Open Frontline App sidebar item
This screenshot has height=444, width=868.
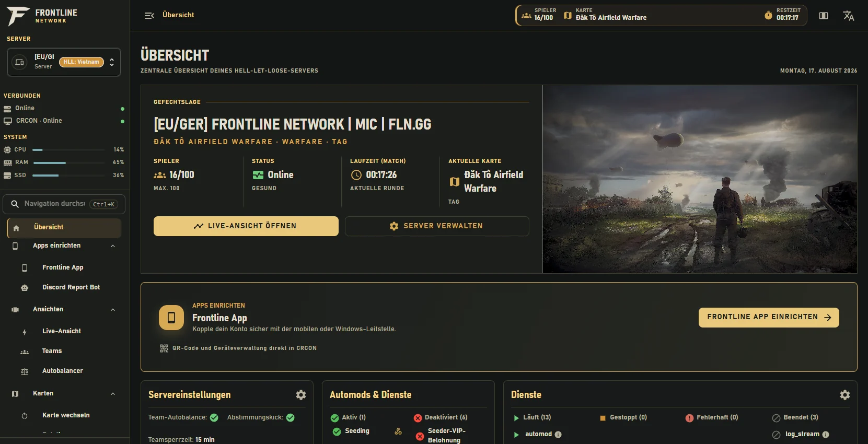click(x=63, y=267)
